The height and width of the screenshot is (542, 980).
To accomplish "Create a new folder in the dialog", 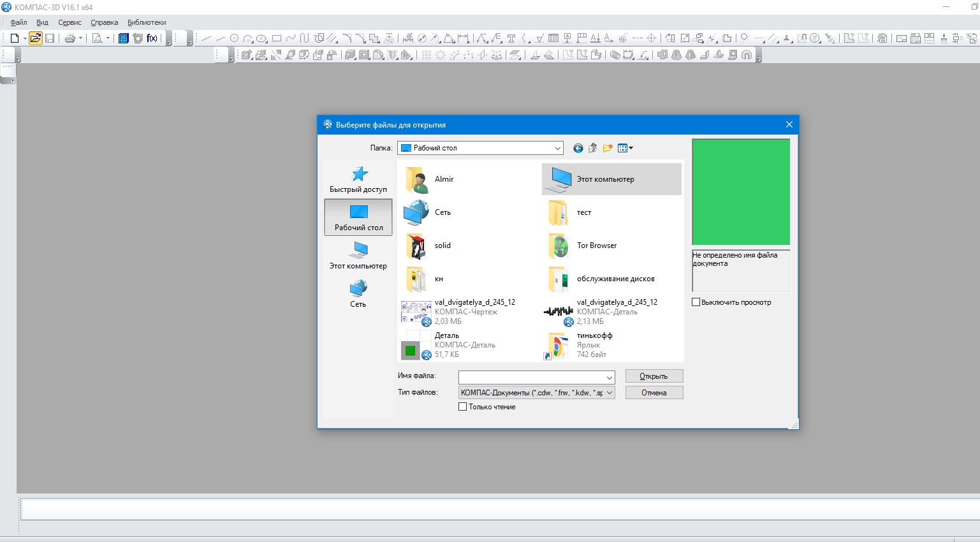I will [608, 148].
